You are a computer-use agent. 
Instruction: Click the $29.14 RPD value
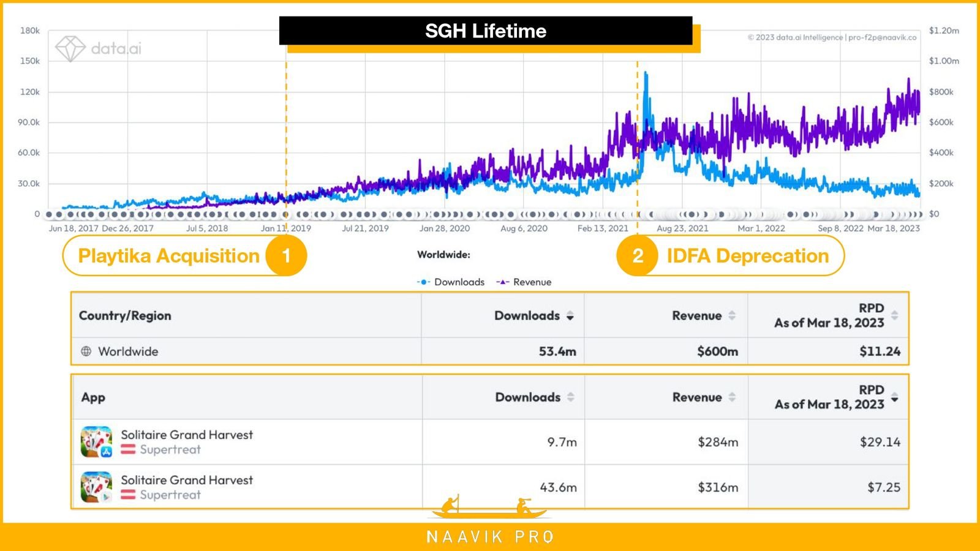pos(880,442)
